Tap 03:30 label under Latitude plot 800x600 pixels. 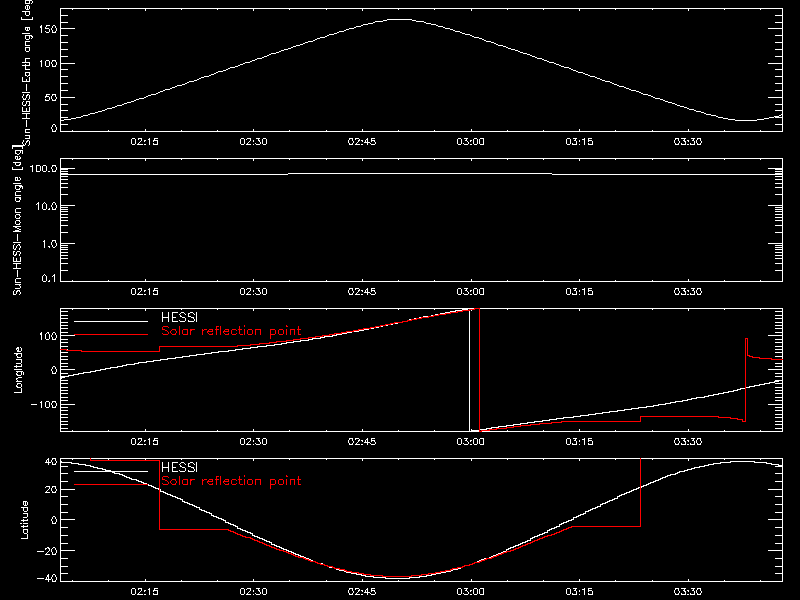click(688, 591)
